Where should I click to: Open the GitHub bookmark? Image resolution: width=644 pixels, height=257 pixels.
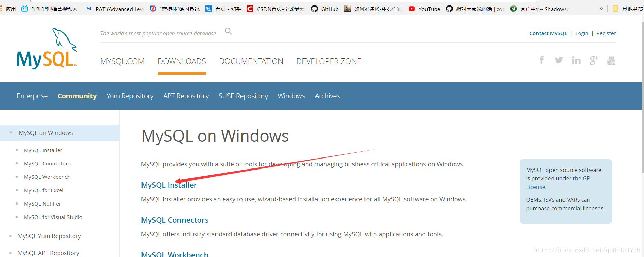click(x=325, y=9)
